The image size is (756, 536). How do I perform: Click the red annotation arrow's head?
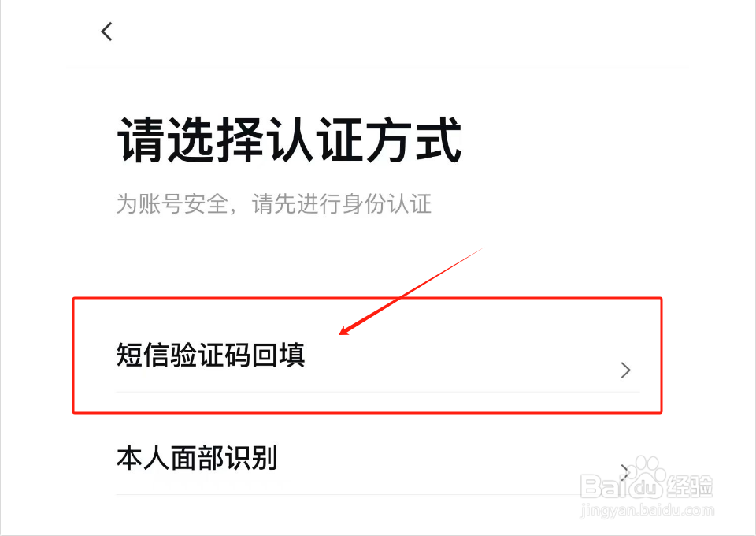346,330
